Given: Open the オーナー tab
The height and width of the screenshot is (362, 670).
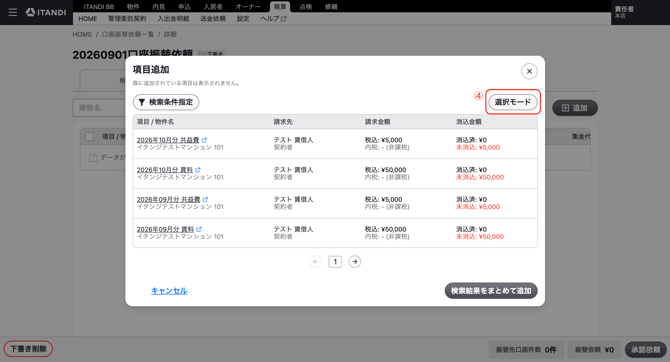Looking at the screenshot, I should tap(248, 6).
